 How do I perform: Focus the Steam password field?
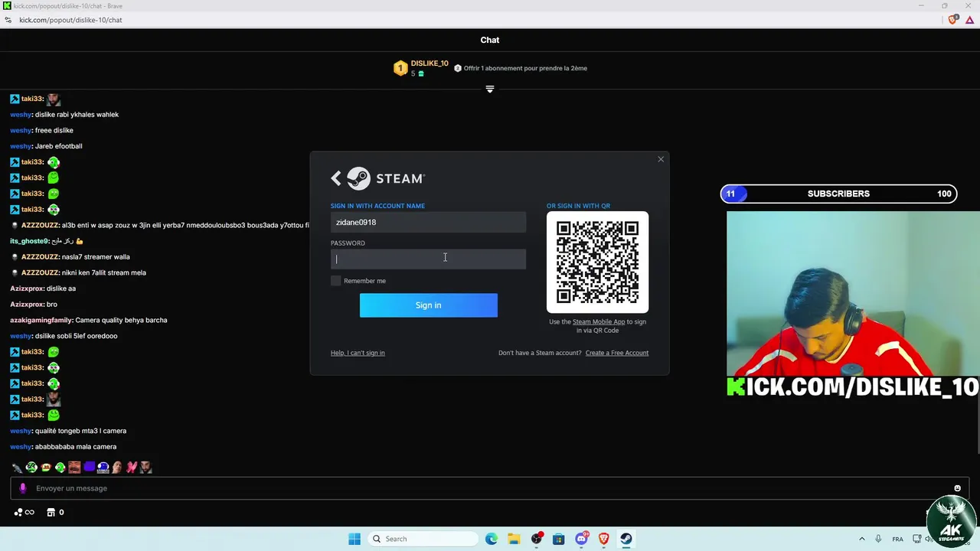(x=428, y=259)
